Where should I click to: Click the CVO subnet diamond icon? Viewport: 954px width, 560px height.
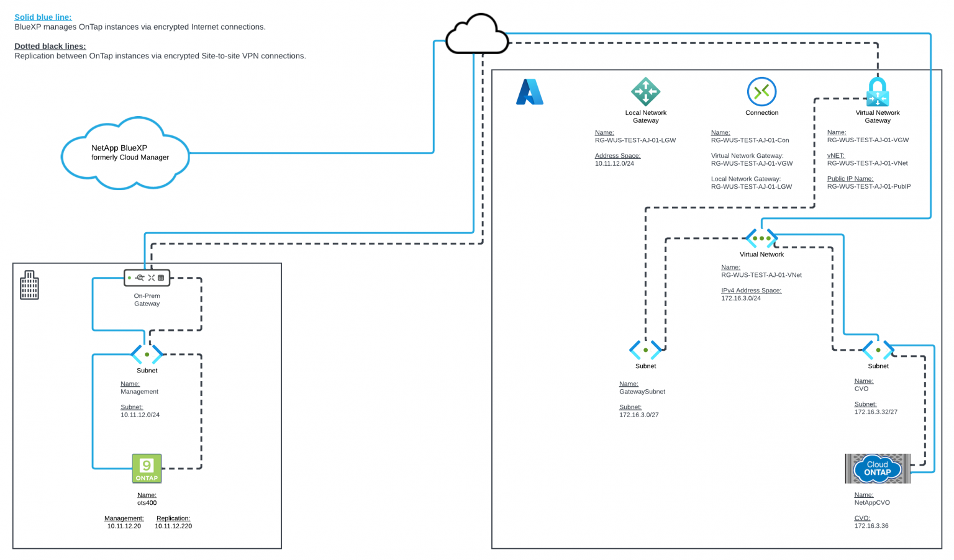pyautogui.click(x=878, y=350)
